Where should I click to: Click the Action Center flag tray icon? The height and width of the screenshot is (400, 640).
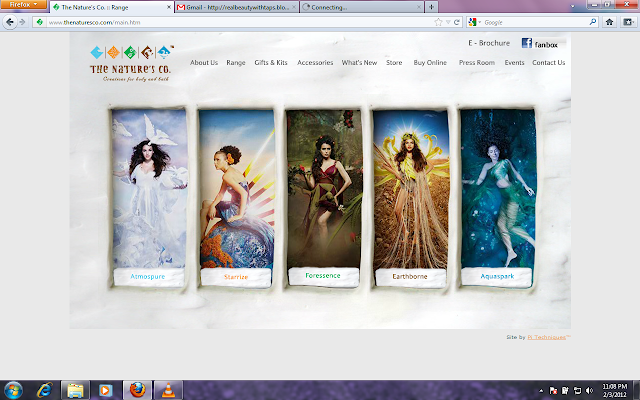point(553,391)
